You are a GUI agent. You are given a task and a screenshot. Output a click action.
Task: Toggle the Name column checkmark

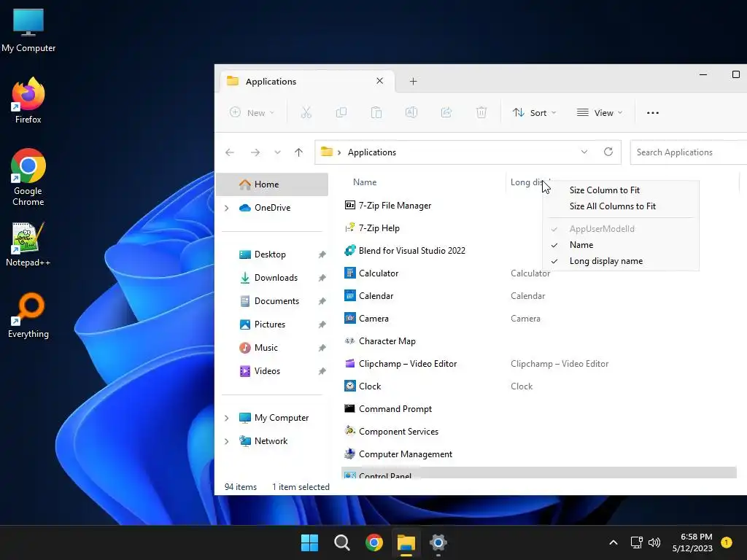581,245
